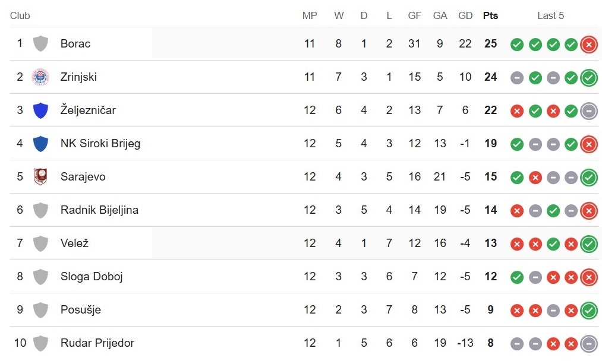Click Željezničar's latest draw result icon

[x=589, y=111]
